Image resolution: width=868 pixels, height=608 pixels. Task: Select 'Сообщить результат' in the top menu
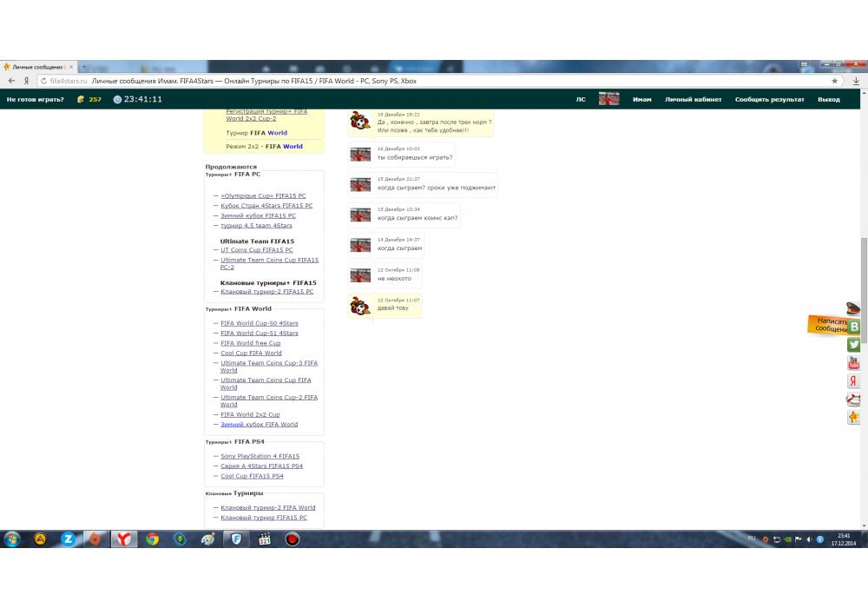click(x=769, y=100)
